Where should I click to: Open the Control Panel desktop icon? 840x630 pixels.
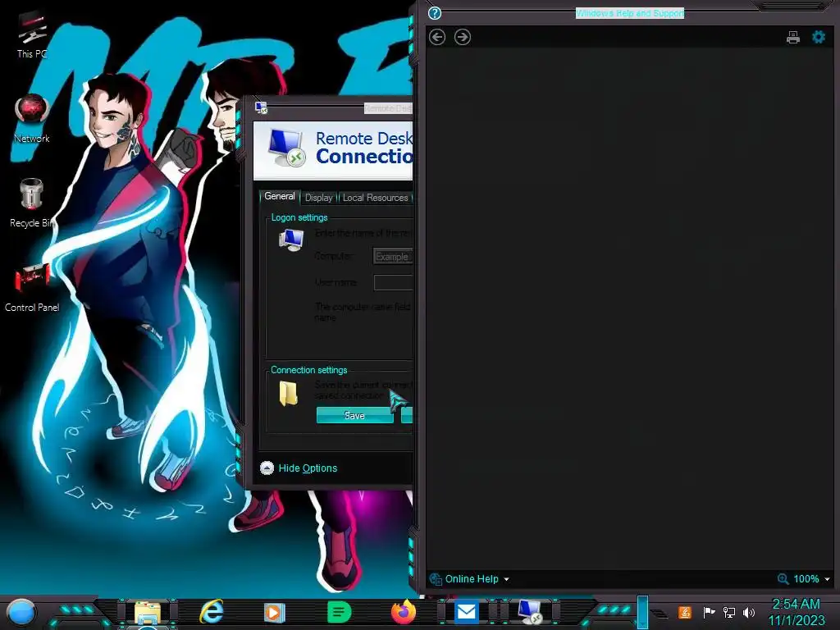point(32,287)
